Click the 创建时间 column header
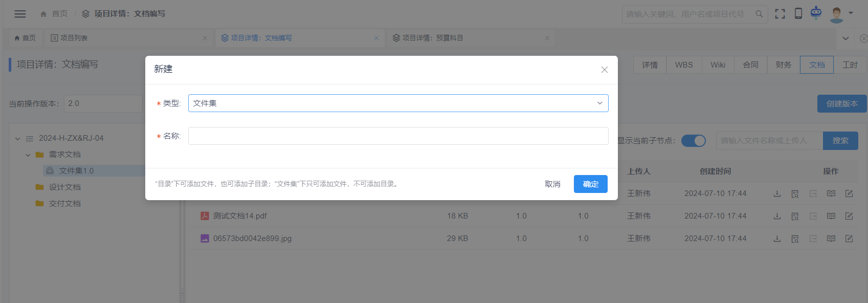Image resolution: width=868 pixels, height=303 pixels. tap(715, 171)
